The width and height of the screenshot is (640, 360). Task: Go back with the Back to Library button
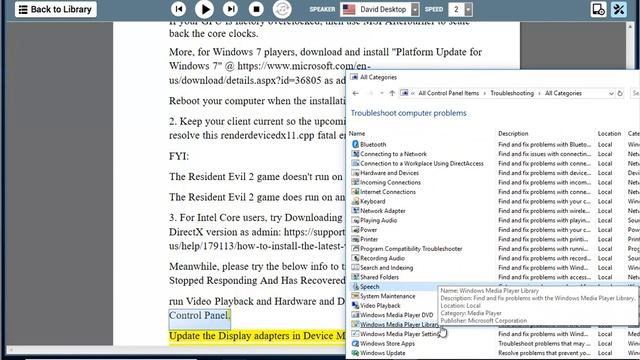[56, 9]
